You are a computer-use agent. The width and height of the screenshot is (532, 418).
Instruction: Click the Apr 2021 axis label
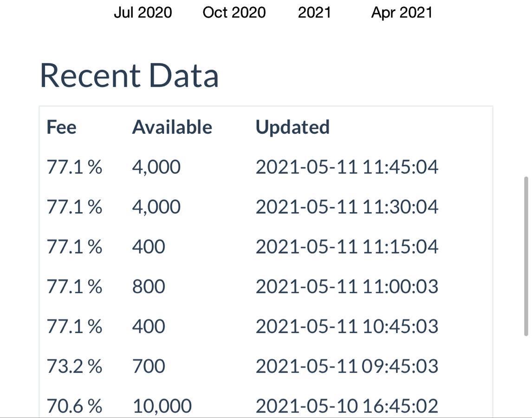tap(402, 13)
